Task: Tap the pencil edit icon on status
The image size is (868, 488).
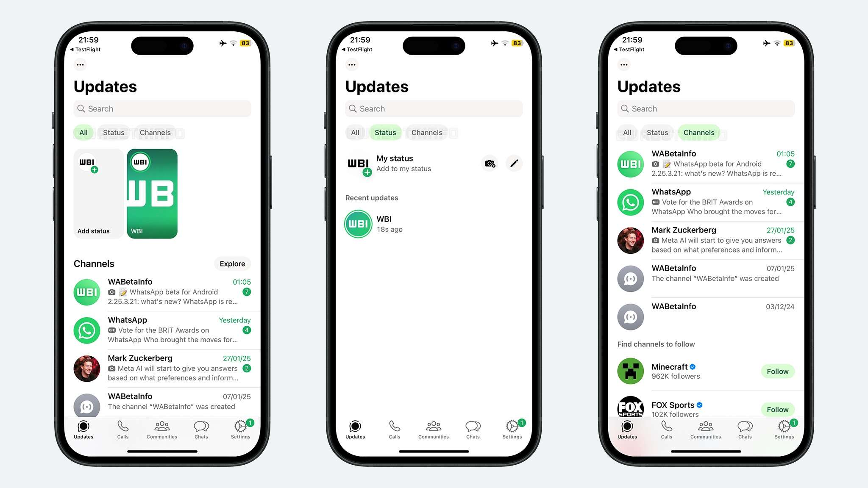Action: tap(514, 163)
